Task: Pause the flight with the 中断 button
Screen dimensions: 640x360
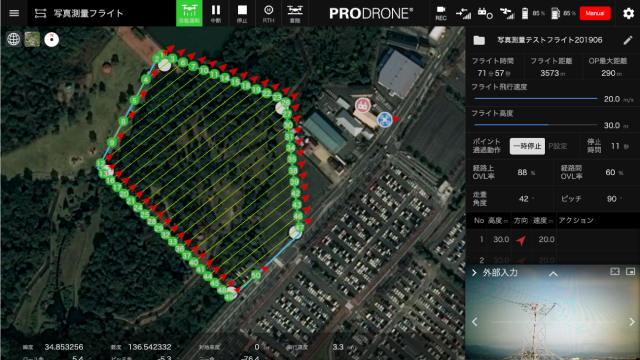Action: point(216,13)
